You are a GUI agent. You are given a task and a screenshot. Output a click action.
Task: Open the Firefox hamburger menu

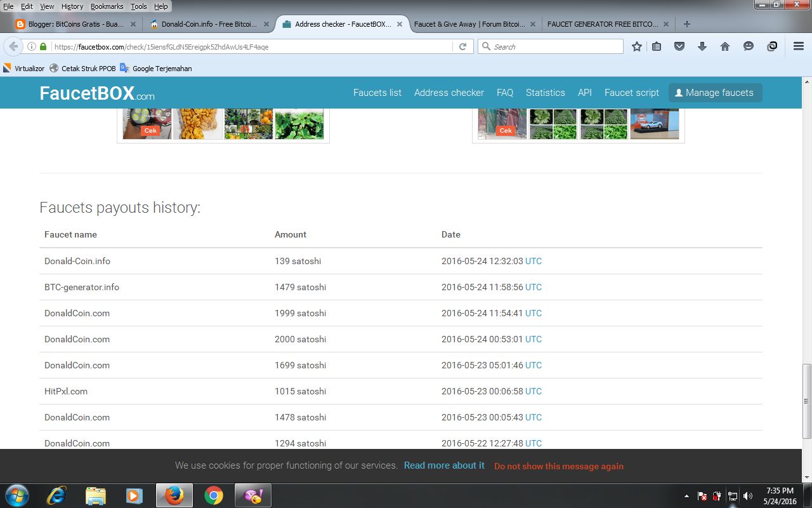coord(799,46)
